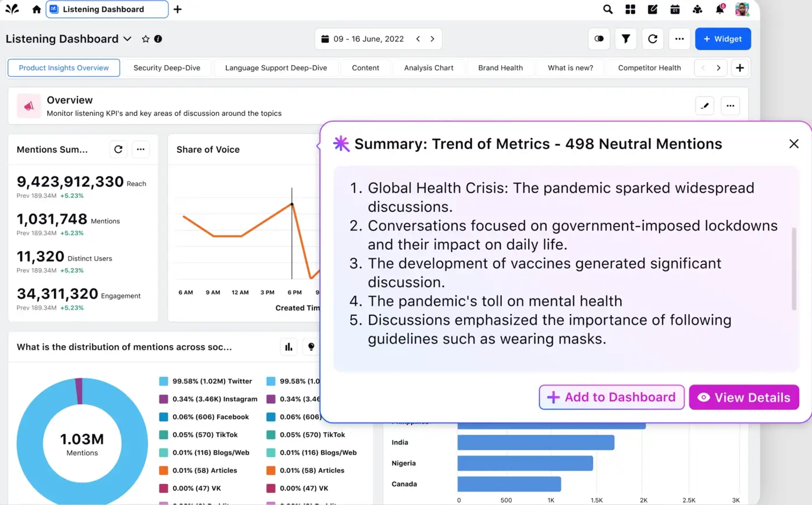Viewport: 812px width, 505px height.
Task: Toggle the Twitter legend entry in donut chart
Action: pyautogui.click(x=206, y=381)
